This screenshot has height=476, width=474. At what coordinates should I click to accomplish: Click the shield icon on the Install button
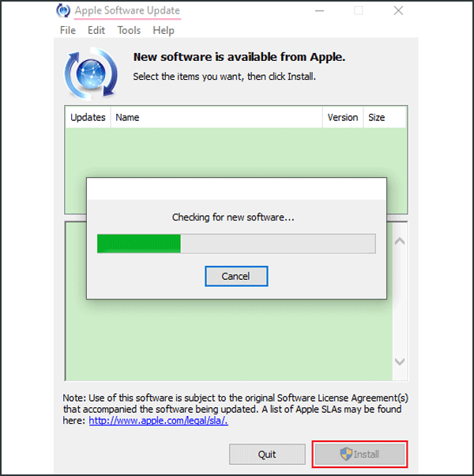tap(346, 454)
